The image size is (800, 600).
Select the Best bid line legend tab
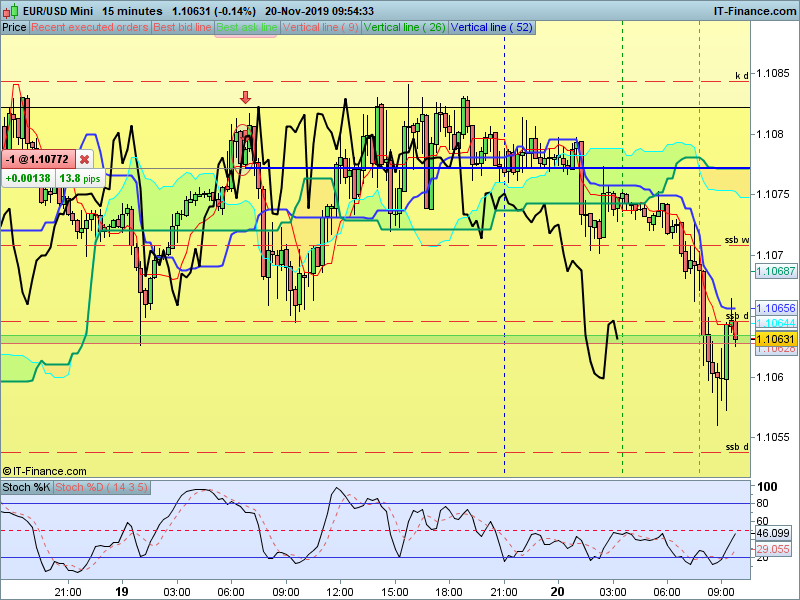pos(182,28)
